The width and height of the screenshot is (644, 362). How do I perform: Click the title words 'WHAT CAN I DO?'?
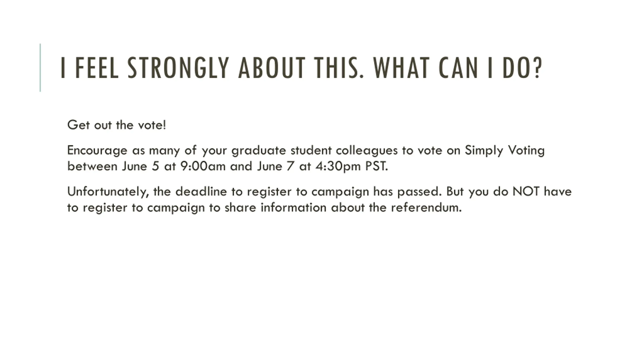pos(458,68)
